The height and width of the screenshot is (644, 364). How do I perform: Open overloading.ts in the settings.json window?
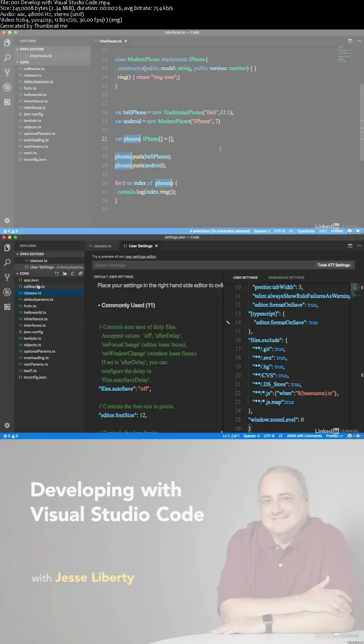[x=36, y=358]
